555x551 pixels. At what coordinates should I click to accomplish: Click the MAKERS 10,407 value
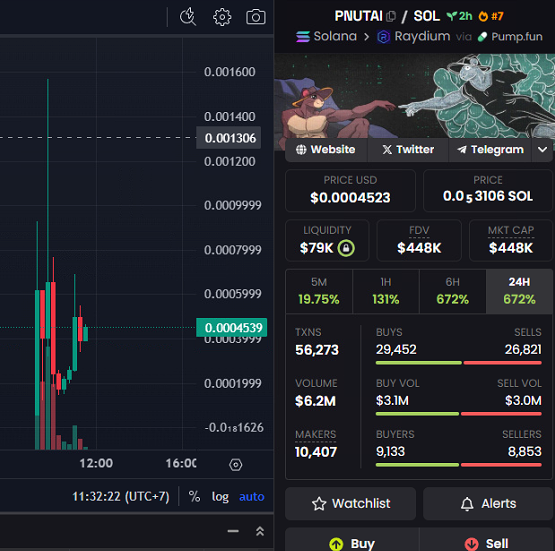tap(316, 452)
